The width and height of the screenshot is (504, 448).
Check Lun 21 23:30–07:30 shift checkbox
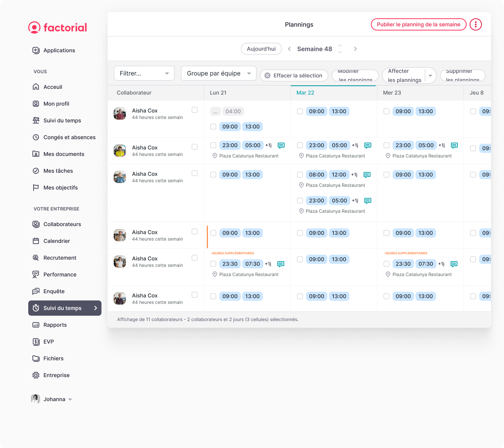[213, 264]
